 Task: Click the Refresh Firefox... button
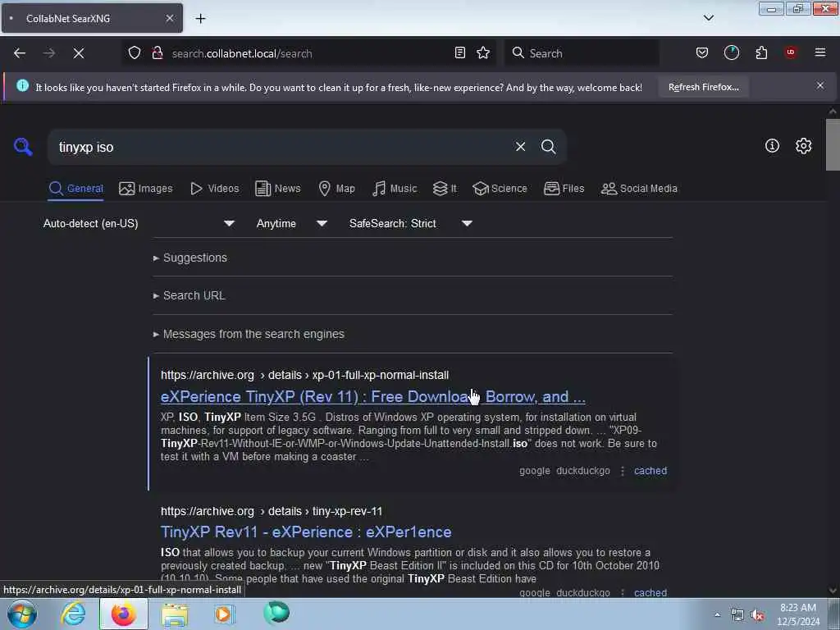tap(703, 87)
